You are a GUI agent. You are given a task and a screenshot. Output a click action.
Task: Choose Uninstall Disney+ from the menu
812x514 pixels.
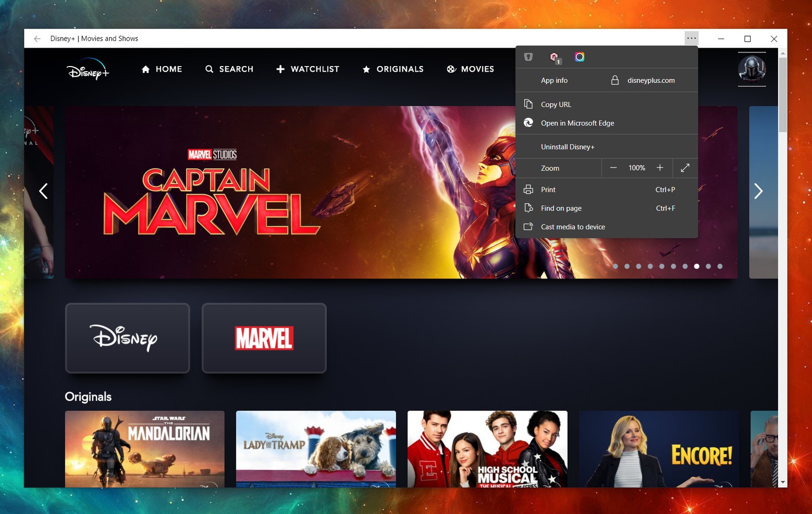point(568,146)
